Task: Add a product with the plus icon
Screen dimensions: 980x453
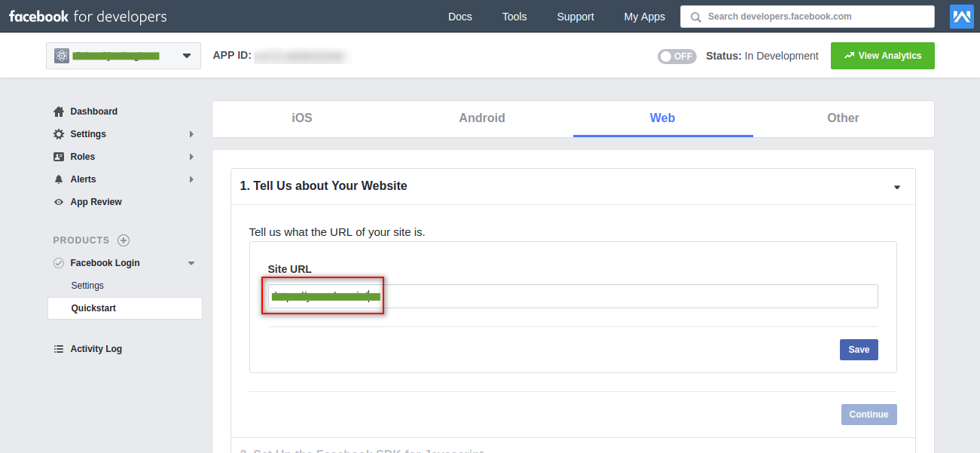Action: coord(124,240)
